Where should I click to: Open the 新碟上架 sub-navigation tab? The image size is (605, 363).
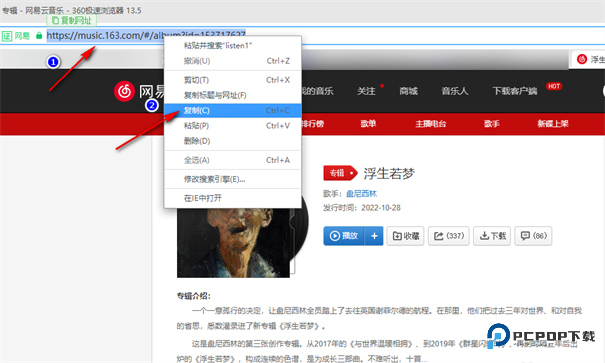(553, 124)
